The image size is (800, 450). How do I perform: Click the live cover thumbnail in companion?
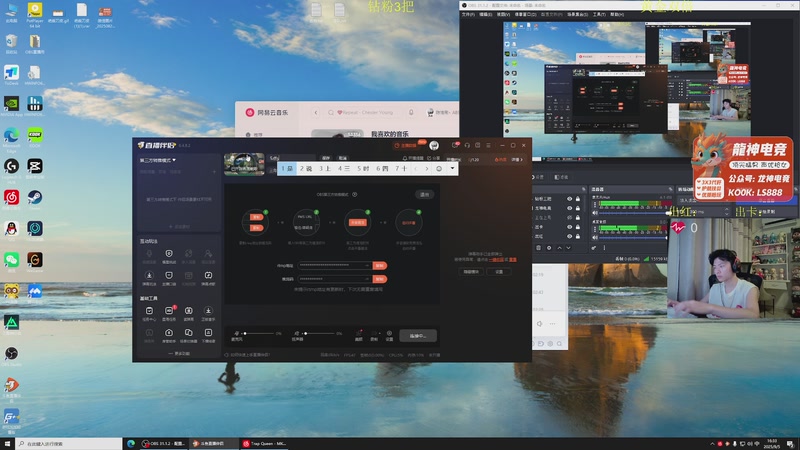244,164
